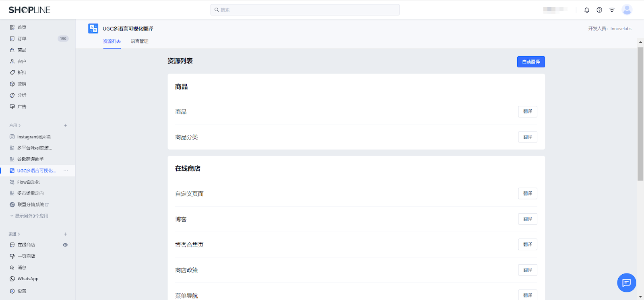The image size is (644, 300).
Task: Open the three-dot menu for UGC多语言可视化
Action: 66,171
